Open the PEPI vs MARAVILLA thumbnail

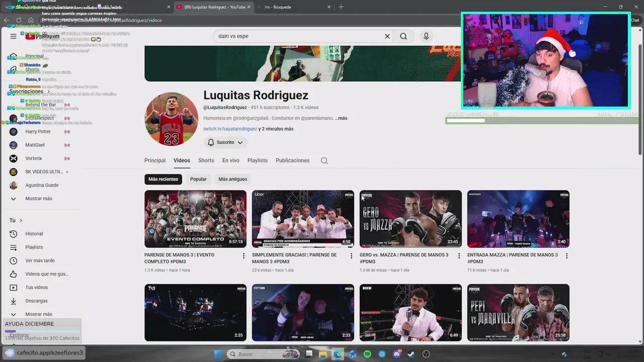518,312
